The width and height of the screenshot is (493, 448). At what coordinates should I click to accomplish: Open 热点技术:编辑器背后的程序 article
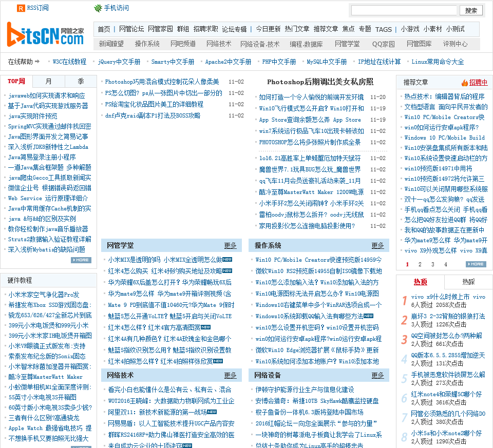click(444, 97)
